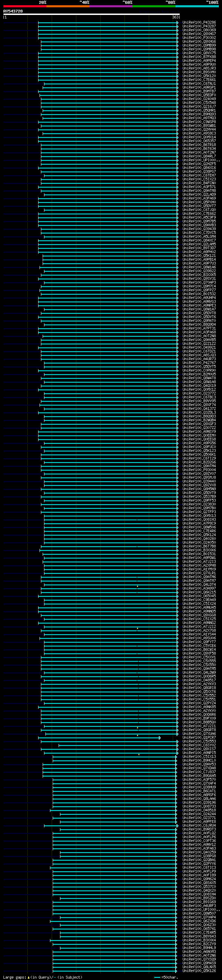Click the ~40% legend label

pyautogui.click(x=84, y=2)
